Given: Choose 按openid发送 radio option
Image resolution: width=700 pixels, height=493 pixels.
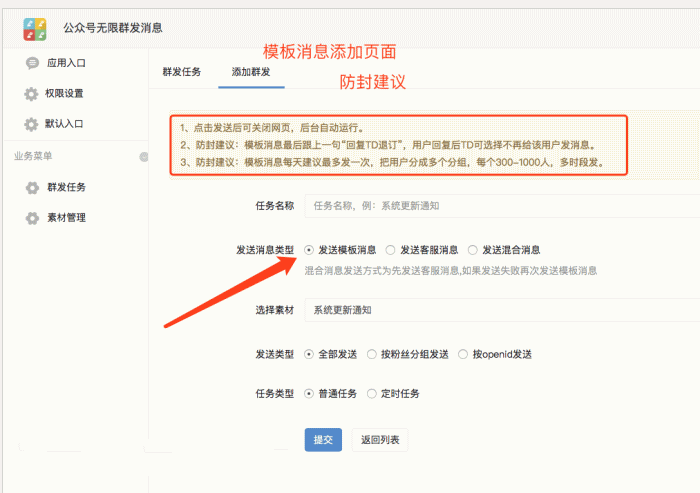Looking at the screenshot, I should tap(463, 354).
